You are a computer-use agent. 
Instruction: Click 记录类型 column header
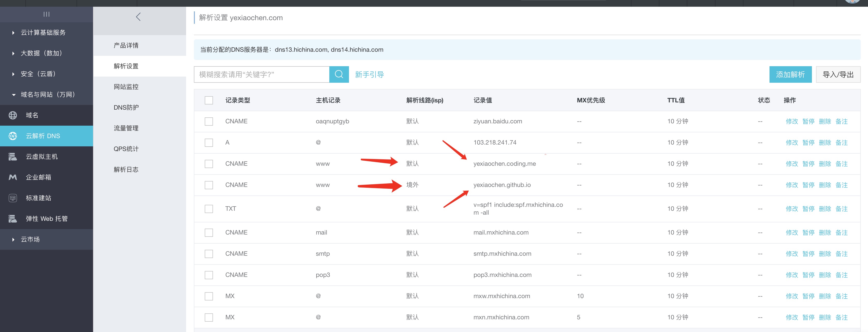pyautogui.click(x=238, y=100)
